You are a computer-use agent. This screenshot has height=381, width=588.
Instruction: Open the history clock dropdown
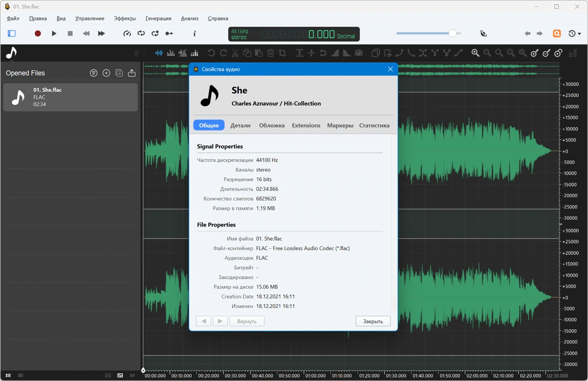pyautogui.click(x=574, y=33)
